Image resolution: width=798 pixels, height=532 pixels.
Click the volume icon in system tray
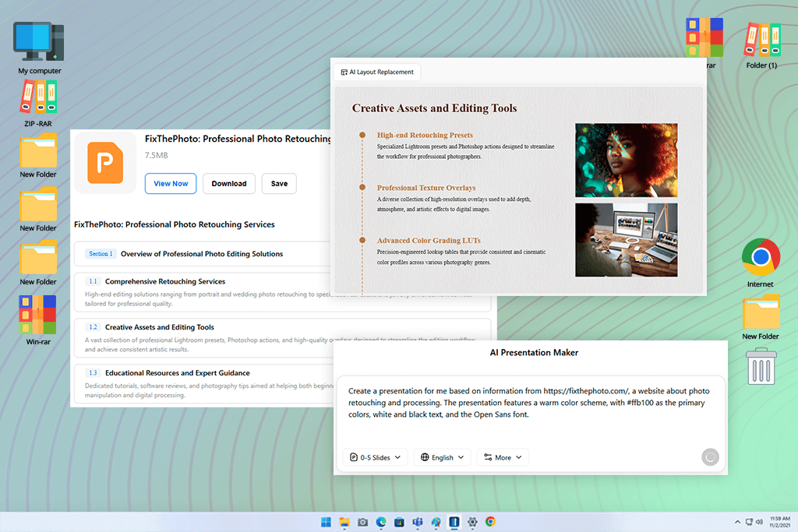(759, 522)
